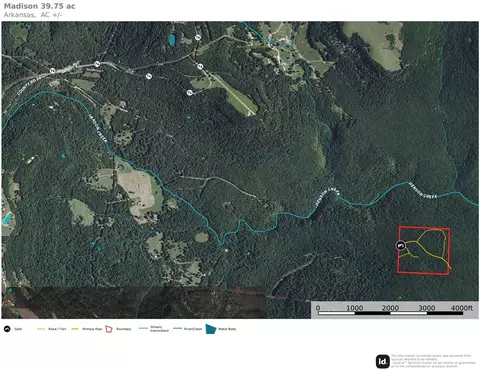Click the 4000ft label on the scale bar
The height and width of the screenshot is (370, 480).
[462, 308]
